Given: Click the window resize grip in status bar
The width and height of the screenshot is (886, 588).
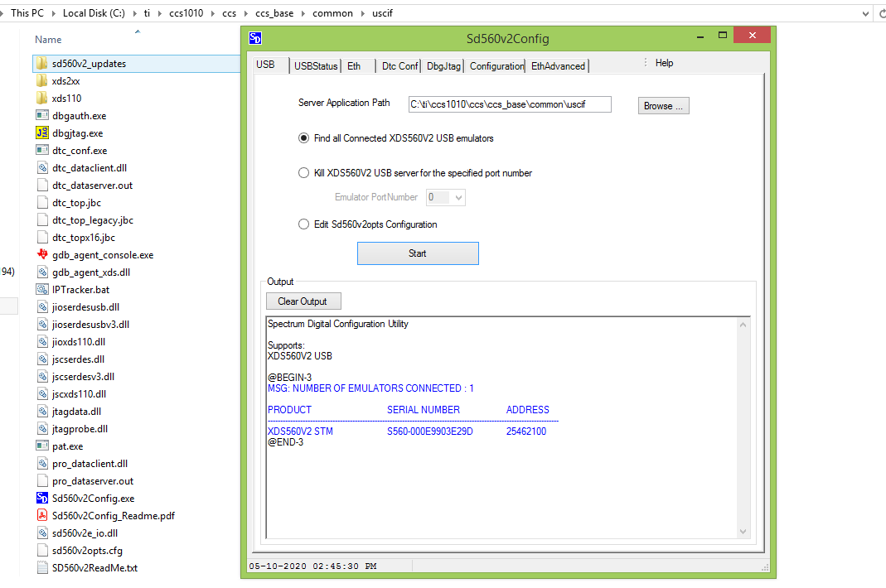Looking at the screenshot, I should point(765,567).
